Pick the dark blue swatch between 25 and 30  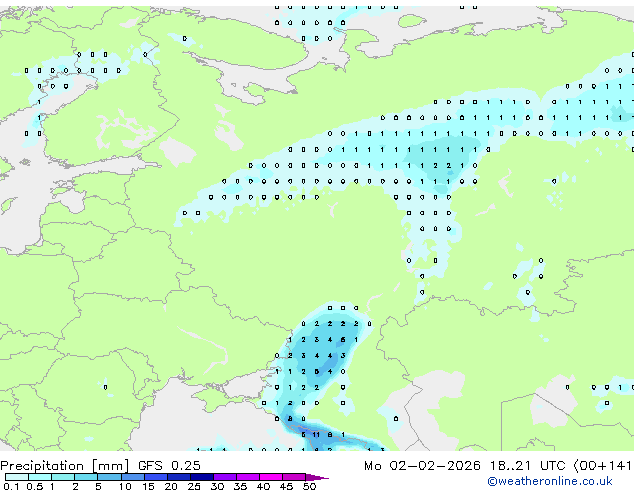pos(202,477)
